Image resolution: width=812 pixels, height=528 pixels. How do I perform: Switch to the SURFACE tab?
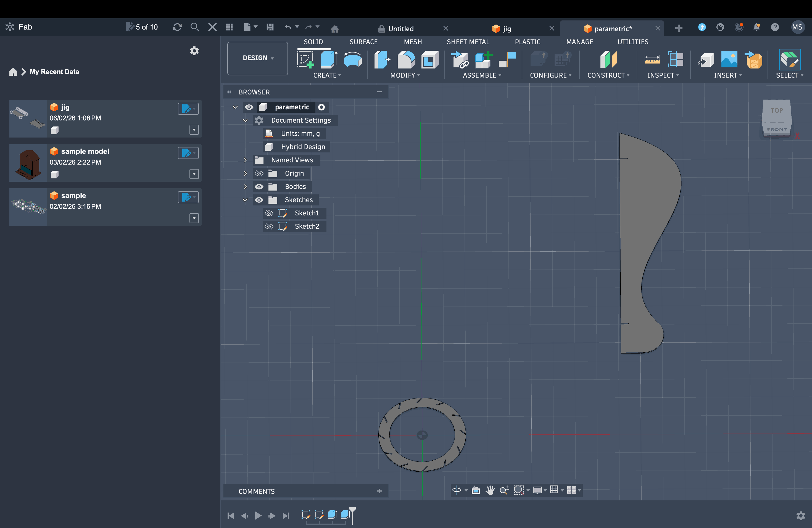[x=363, y=42]
